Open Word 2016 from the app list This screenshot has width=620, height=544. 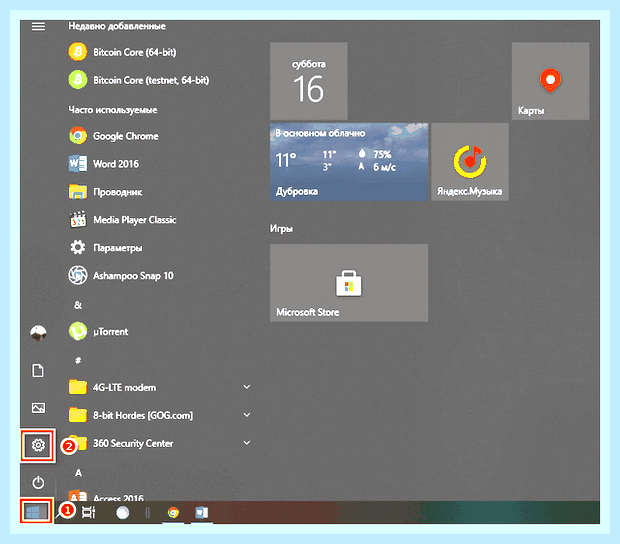pyautogui.click(x=104, y=164)
